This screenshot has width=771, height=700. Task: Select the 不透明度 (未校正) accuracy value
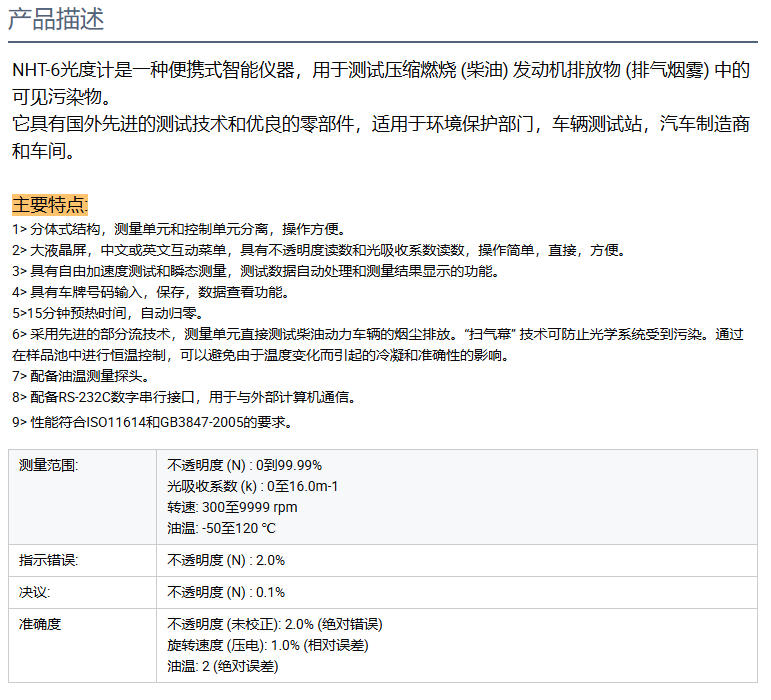click(x=274, y=624)
